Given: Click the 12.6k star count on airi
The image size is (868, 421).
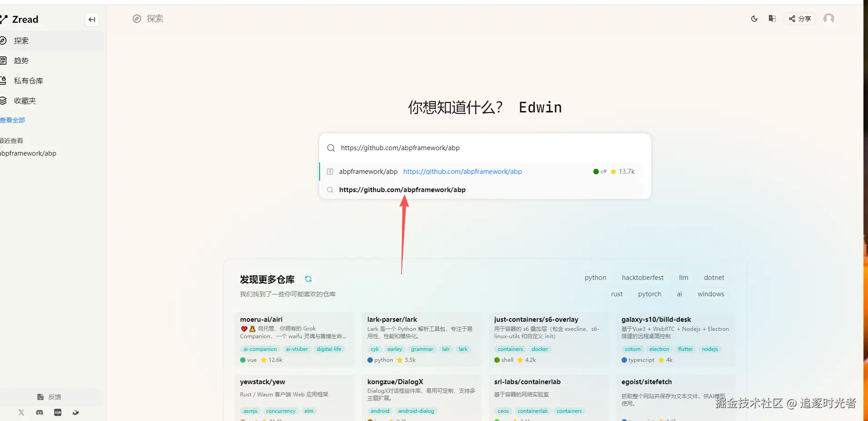Looking at the screenshot, I should coord(271,360).
